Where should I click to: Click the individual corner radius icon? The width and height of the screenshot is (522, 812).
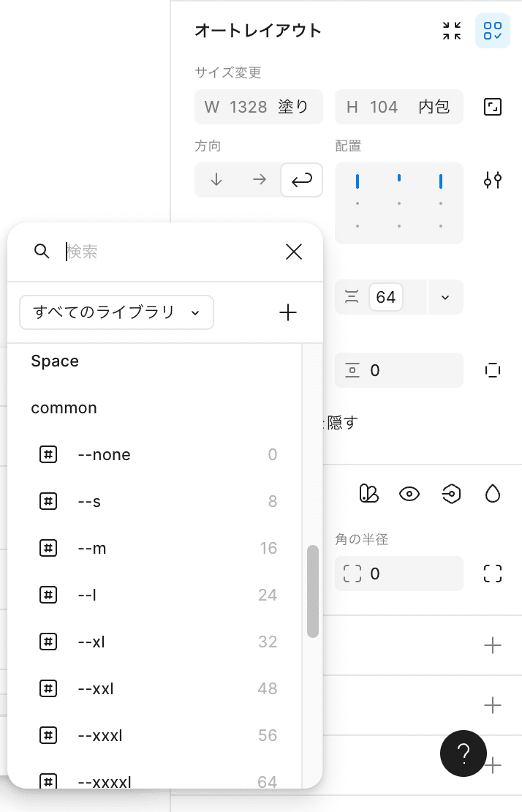point(493,574)
